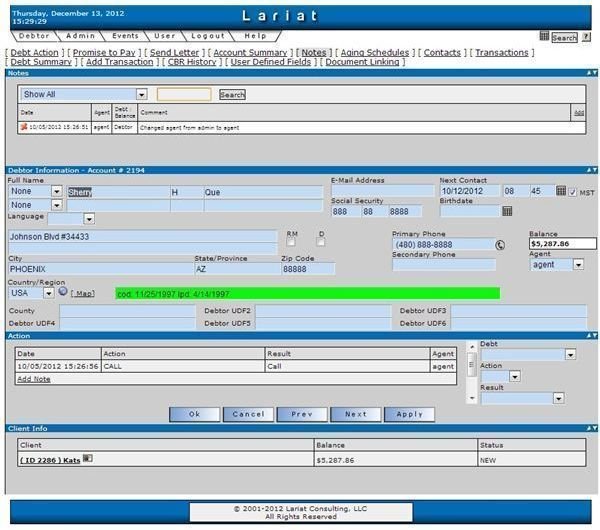Open the Admin tab

[x=80, y=36]
